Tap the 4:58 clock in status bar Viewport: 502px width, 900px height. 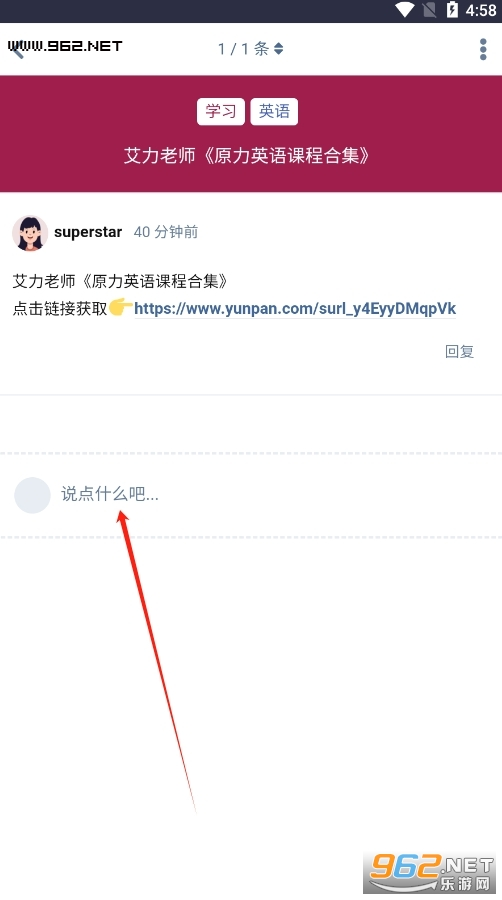pyautogui.click(x=481, y=10)
